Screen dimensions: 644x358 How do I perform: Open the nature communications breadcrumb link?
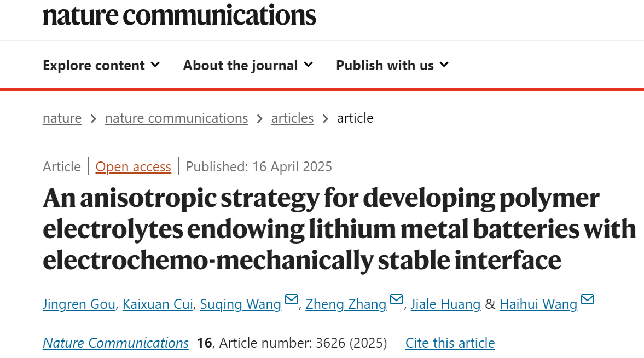(x=177, y=118)
